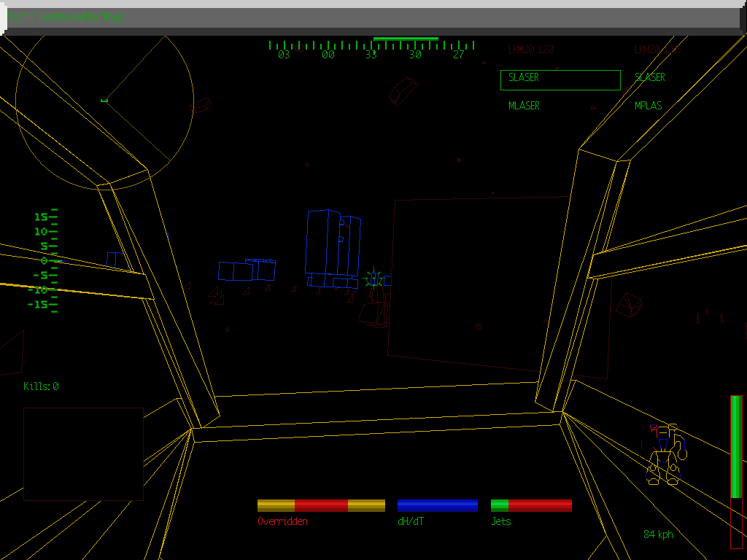Click the mech damage status diagram
Image resolution: width=747 pixels, height=560 pixels.
point(665,455)
